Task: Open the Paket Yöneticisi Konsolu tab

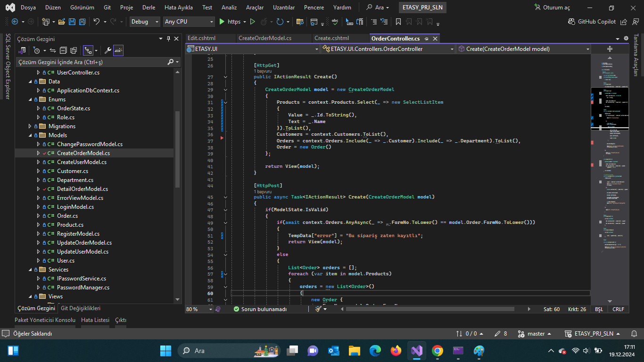Action: pos(45,320)
